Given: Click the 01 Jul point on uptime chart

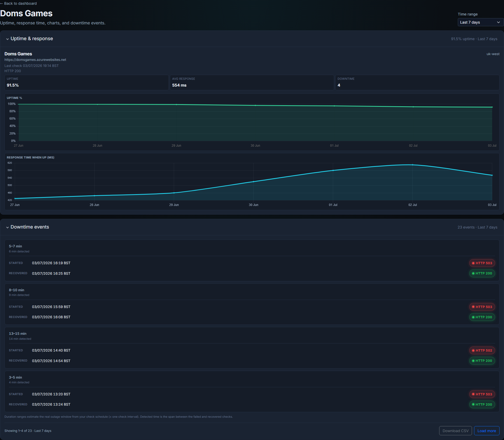Looking at the screenshot, I should click(334, 106).
